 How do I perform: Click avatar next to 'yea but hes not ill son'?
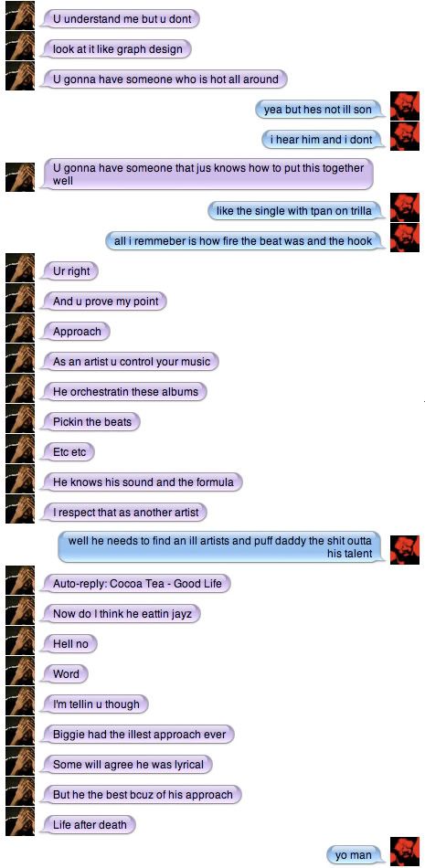(405, 106)
